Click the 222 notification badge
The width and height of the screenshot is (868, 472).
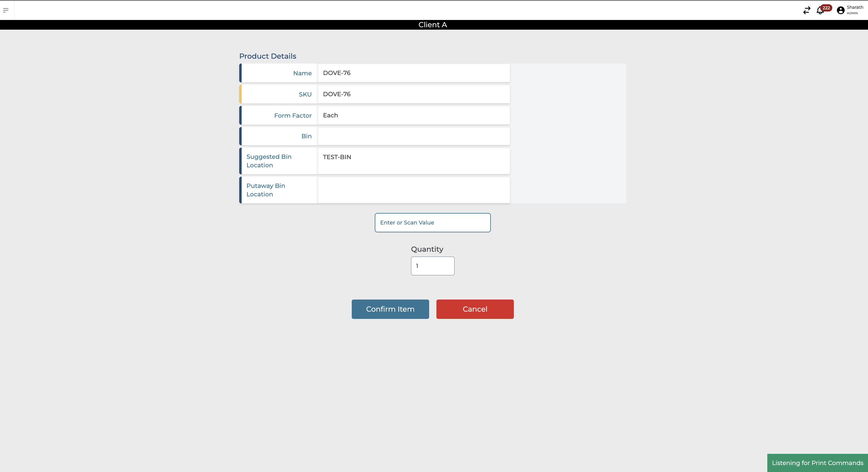pyautogui.click(x=826, y=8)
